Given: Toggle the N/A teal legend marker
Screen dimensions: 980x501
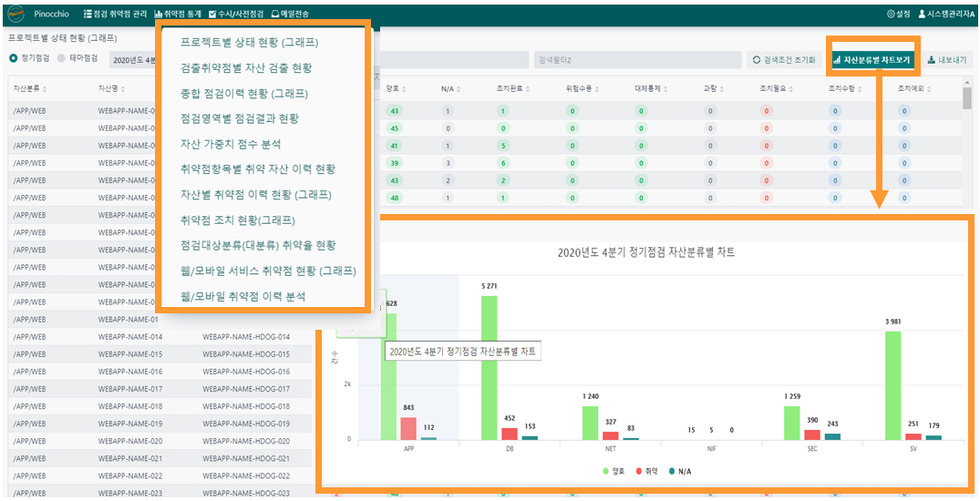Looking at the screenshot, I should (671, 471).
